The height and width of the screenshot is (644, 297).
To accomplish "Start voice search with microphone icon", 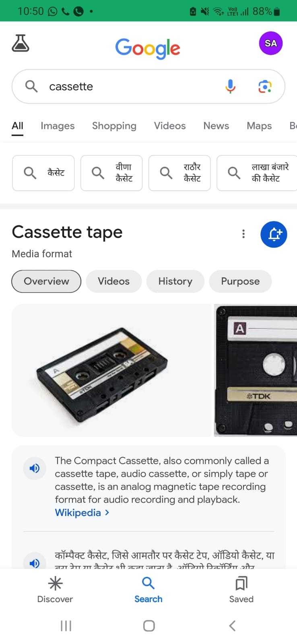I will tap(230, 86).
